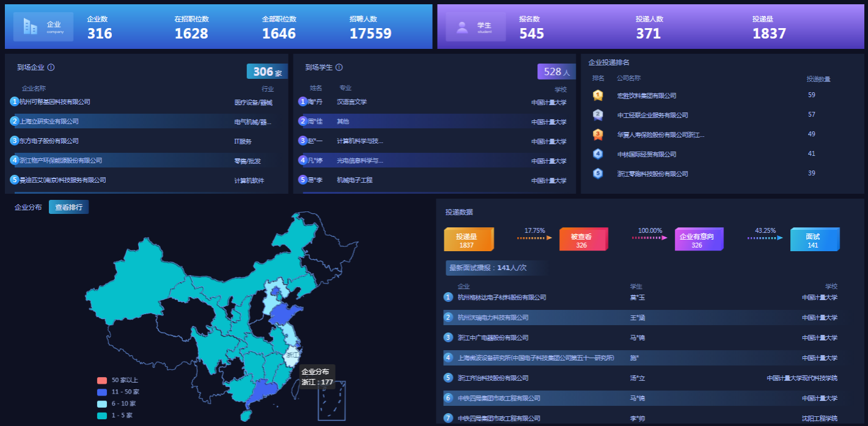868x426 pixels.
Task: Click the blue 面试 141 funnel block
Action: [x=814, y=240]
